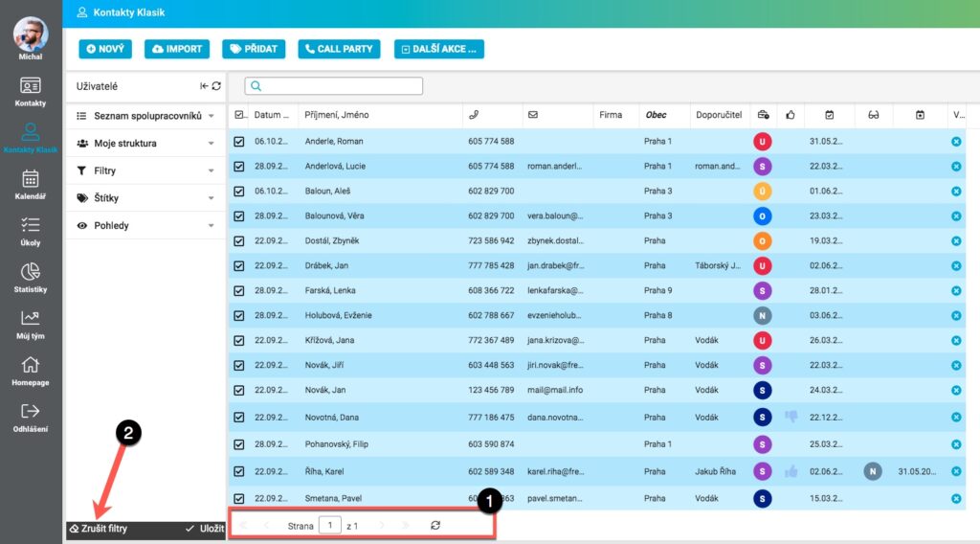Click the IMPORT button
This screenshot has width=980, height=544.
[x=177, y=49]
